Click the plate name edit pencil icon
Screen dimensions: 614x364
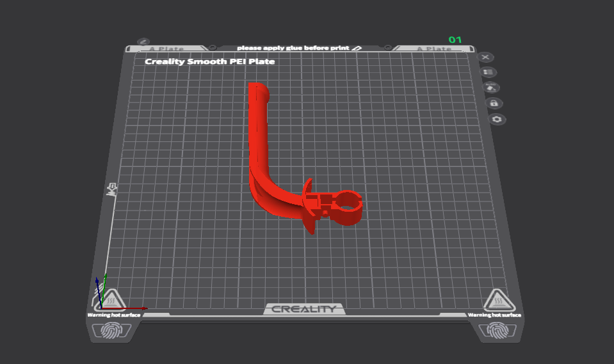(x=143, y=42)
